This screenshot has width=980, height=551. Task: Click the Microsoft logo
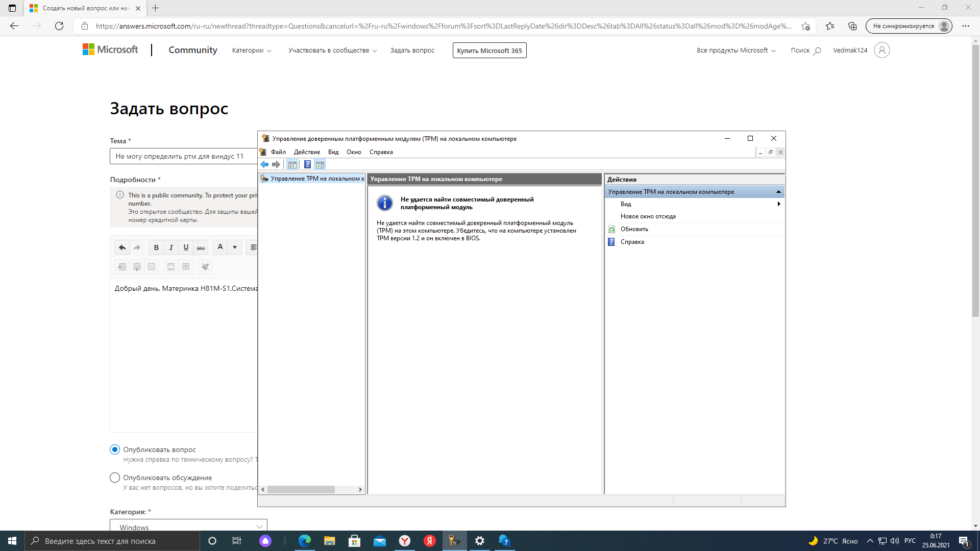[x=110, y=49]
